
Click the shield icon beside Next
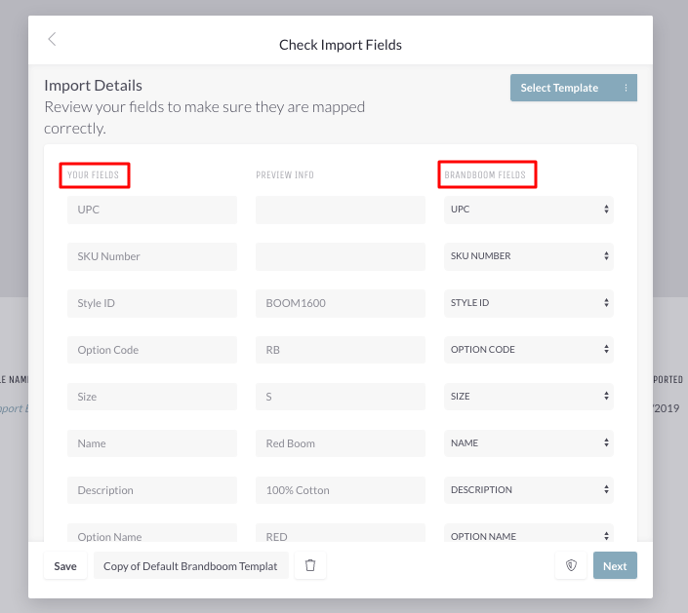[571, 565]
